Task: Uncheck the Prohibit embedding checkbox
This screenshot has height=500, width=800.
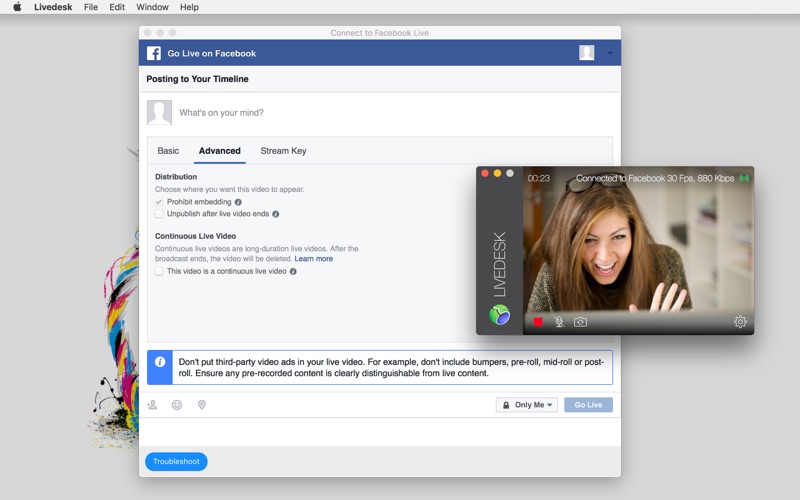Action: pos(159,202)
